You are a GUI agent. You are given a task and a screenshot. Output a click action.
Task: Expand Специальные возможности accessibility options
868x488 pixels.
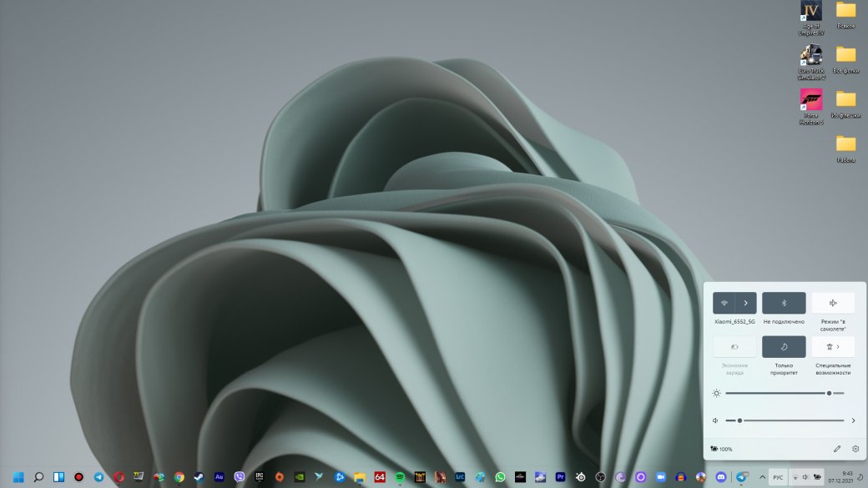click(x=833, y=347)
